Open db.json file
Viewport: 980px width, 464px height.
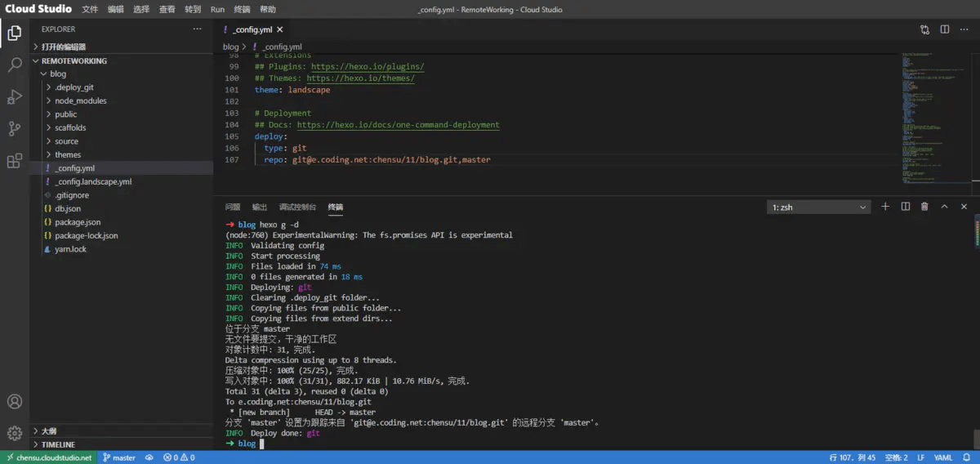tap(122, 208)
